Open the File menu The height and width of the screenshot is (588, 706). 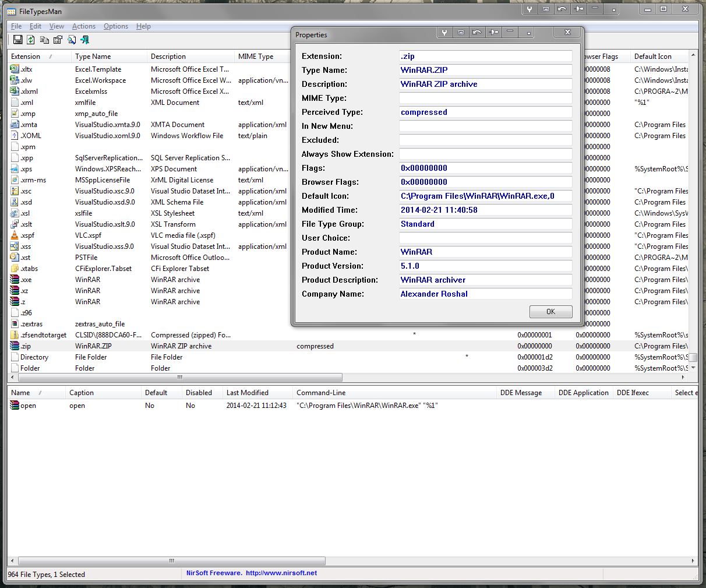[16, 26]
